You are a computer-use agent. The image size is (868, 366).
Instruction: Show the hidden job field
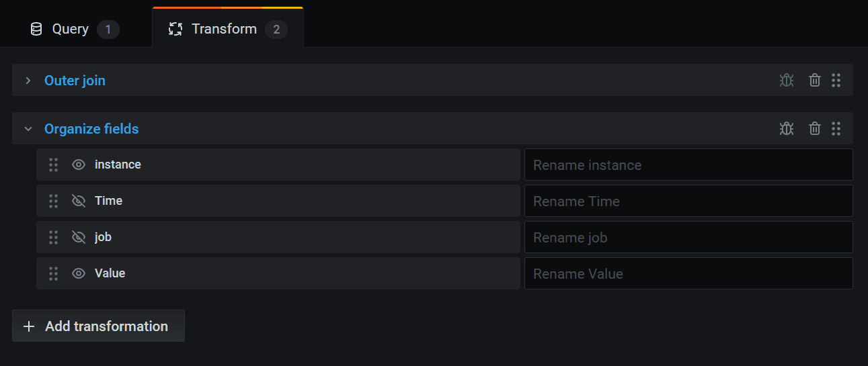pyautogui.click(x=79, y=238)
